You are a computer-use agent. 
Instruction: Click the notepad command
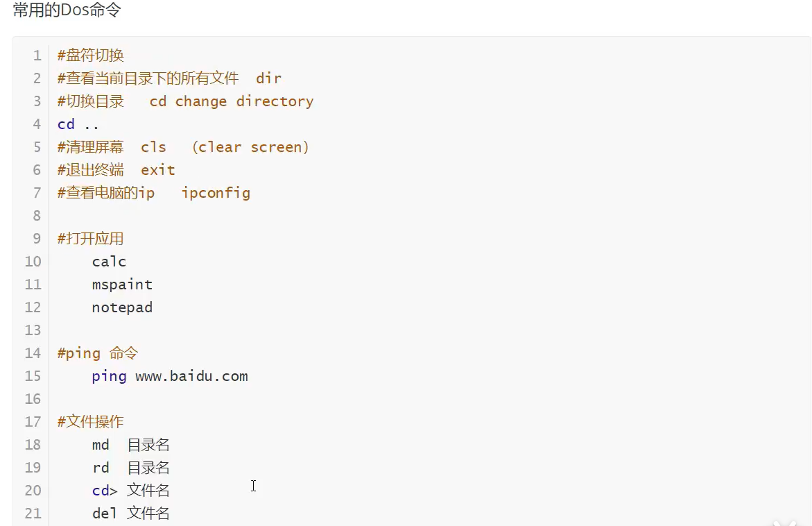(x=122, y=307)
